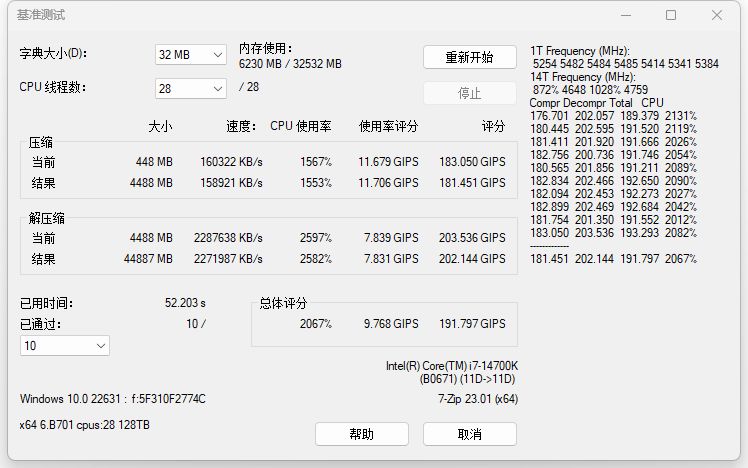This screenshot has height=468, width=748.
Task: Click the 帮助 help button
Action: coord(362,434)
